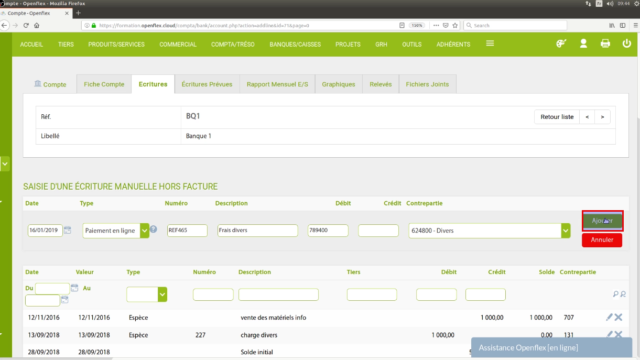Open PRODUITS/SERVICES menu

point(116,44)
